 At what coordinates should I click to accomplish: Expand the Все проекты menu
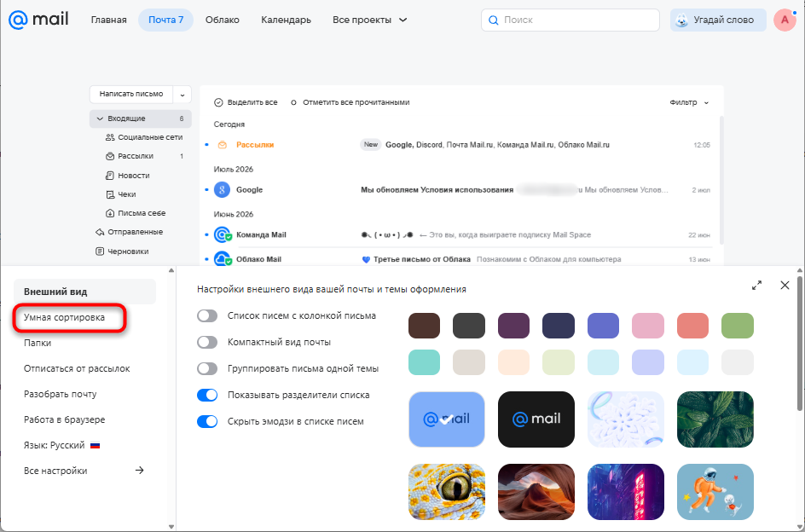click(x=369, y=20)
